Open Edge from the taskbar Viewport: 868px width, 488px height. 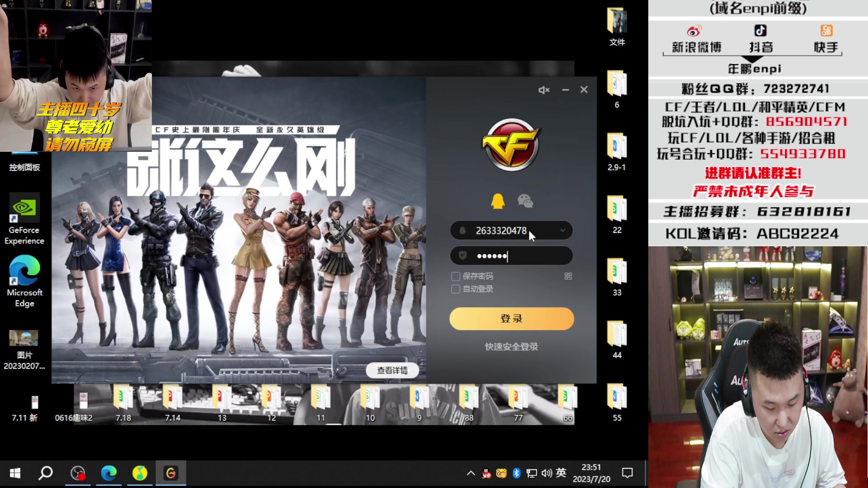coord(108,473)
